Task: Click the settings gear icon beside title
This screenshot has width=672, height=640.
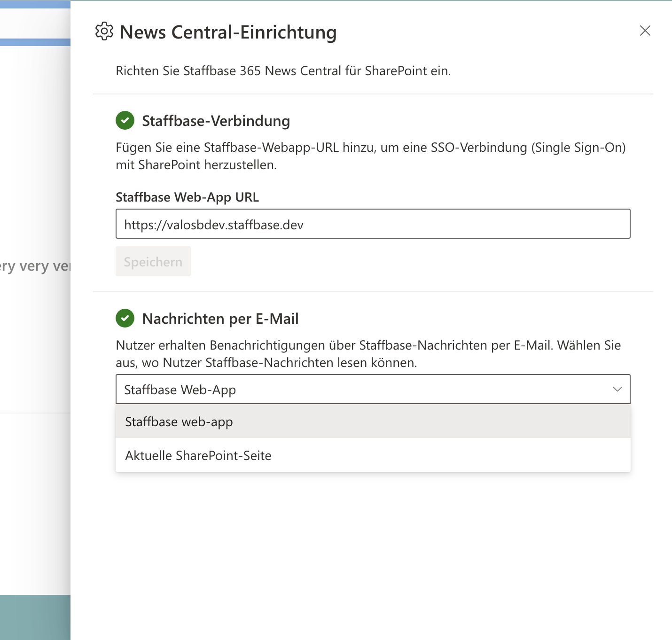Action: [104, 31]
